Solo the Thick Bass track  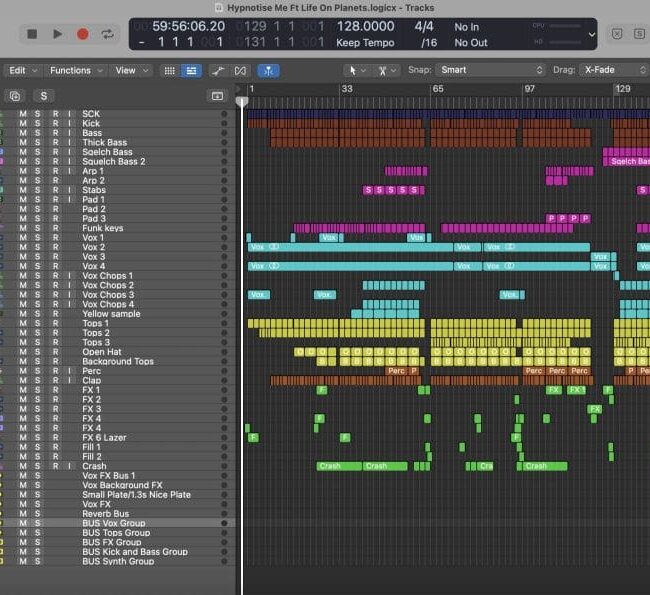point(38,143)
